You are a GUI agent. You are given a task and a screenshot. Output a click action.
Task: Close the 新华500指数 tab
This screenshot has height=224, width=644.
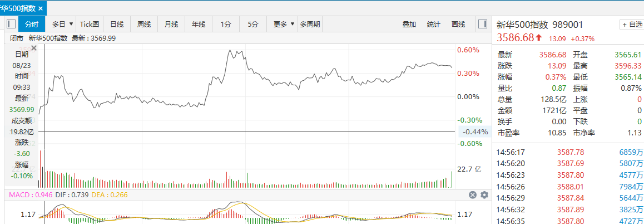[41, 9]
